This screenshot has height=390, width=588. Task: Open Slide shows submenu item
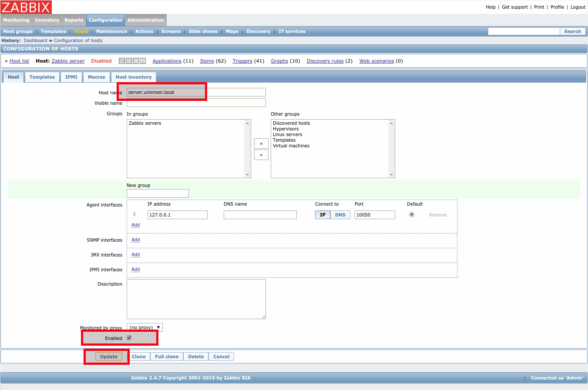(203, 31)
